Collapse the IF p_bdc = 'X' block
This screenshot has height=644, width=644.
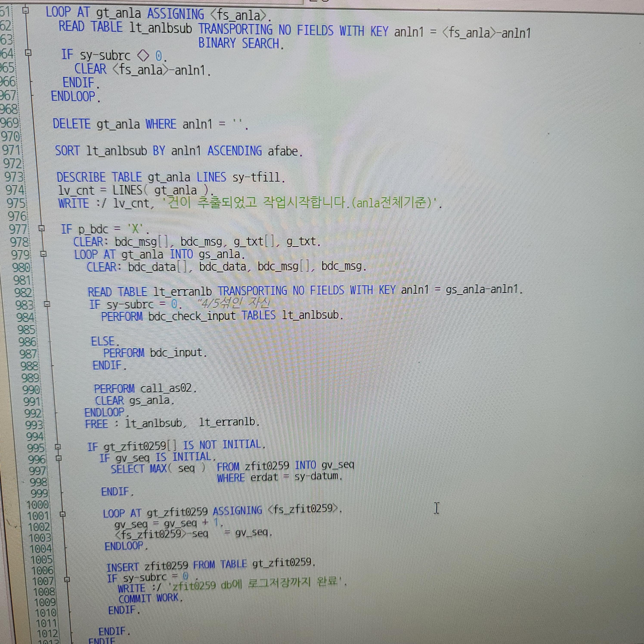[x=41, y=228]
